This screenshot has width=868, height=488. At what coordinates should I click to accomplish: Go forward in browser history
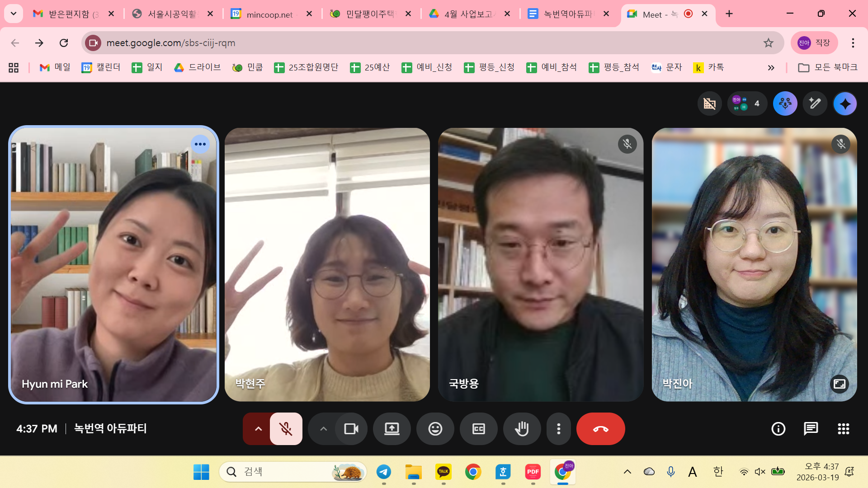tap(39, 43)
